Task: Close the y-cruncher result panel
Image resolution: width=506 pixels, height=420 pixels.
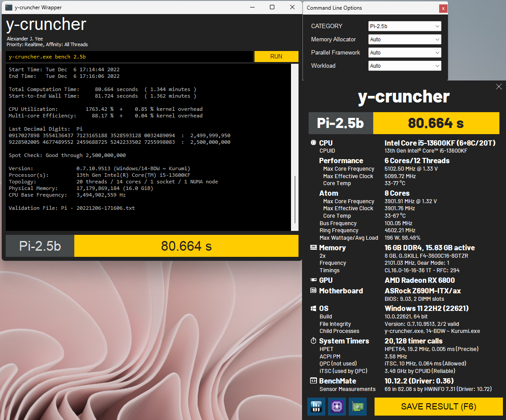Action: pos(499,87)
